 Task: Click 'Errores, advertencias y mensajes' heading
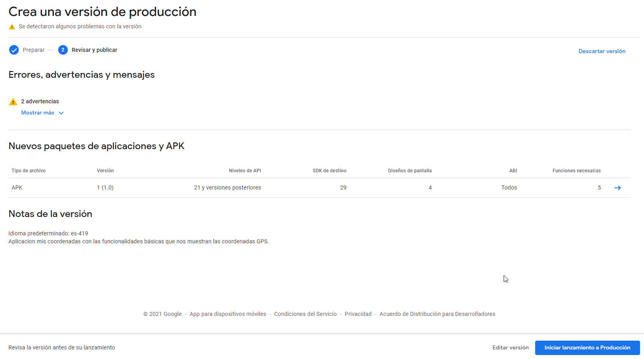(x=82, y=75)
